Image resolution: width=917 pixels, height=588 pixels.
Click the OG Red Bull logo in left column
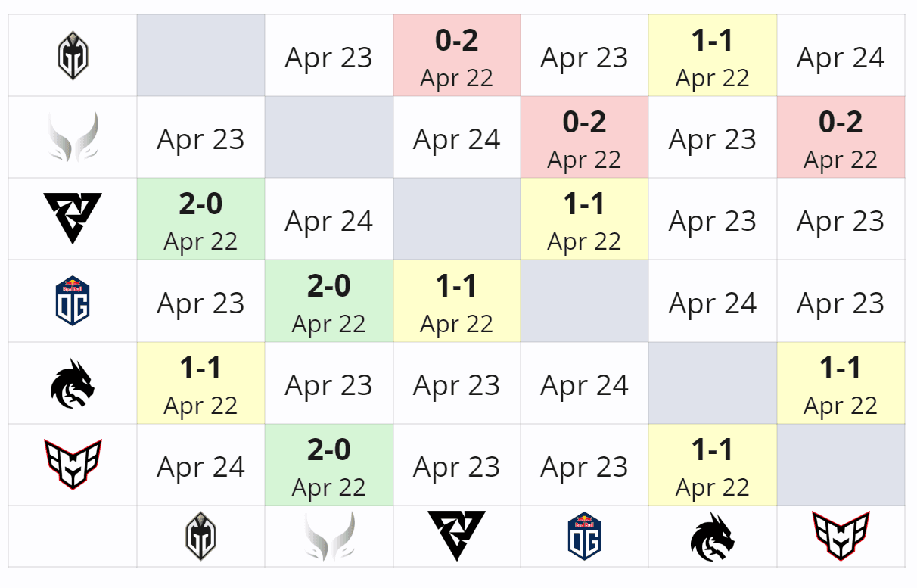click(73, 300)
